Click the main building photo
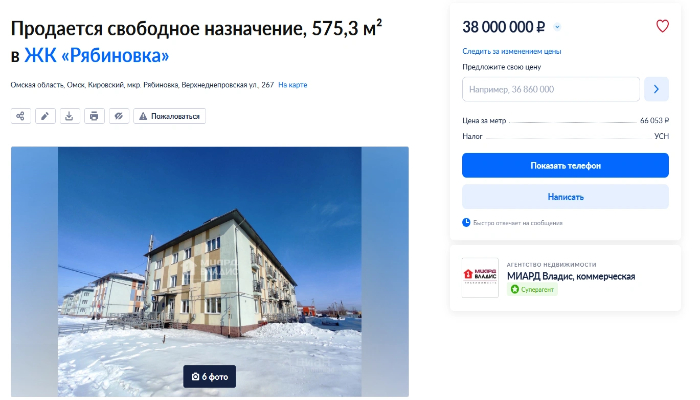The width and height of the screenshot is (700, 400). [x=210, y=271]
